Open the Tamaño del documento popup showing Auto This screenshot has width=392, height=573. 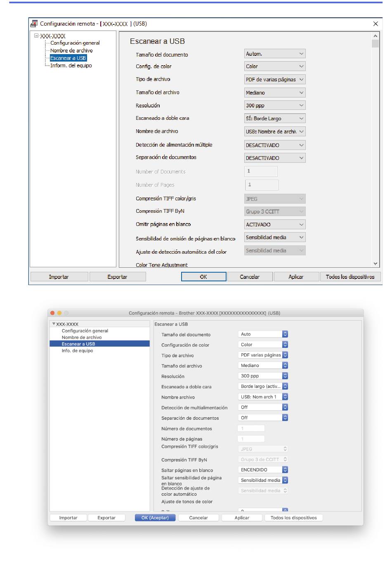[263, 334]
